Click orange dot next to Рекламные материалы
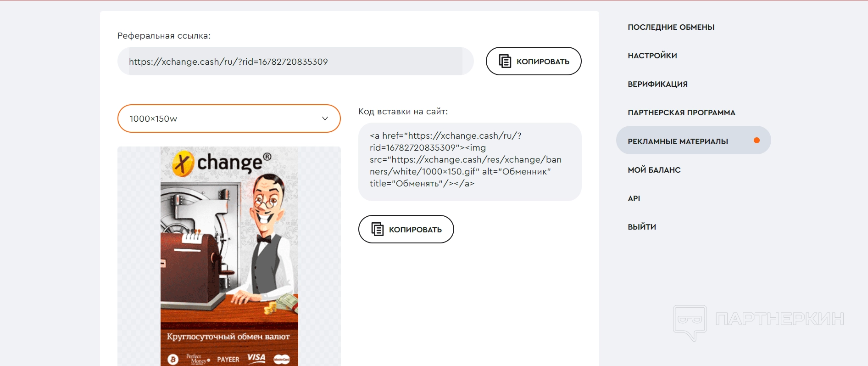Viewport: 868px width, 366px height. coord(757,141)
